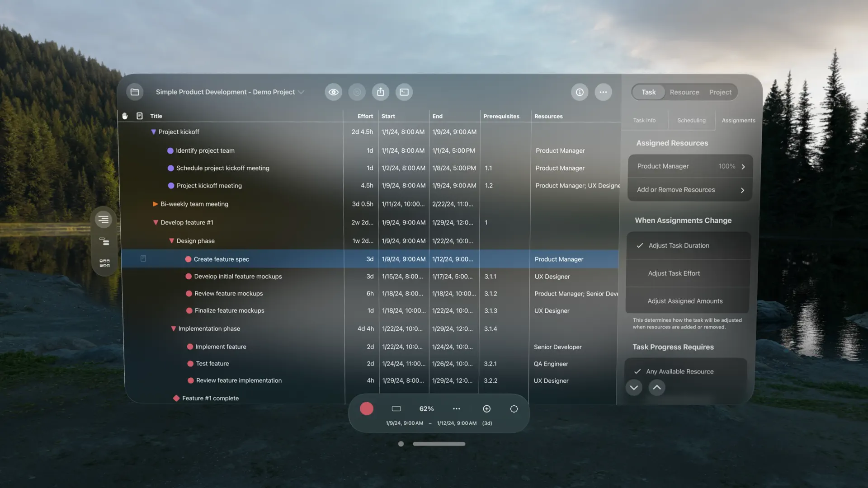Viewport: 868px width, 488px height.
Task: Click the info icon near the top right
Action: click(579, 92)
